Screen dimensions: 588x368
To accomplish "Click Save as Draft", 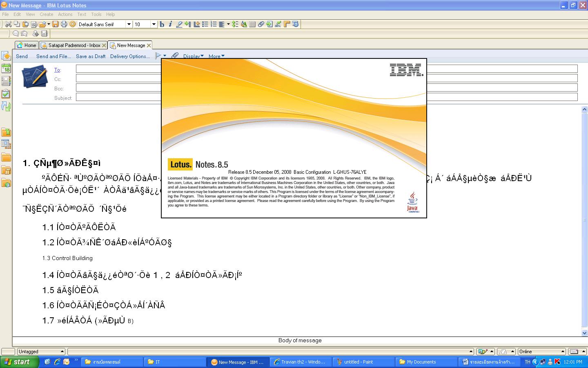I will pyautogui.click(x=91, y=56).
